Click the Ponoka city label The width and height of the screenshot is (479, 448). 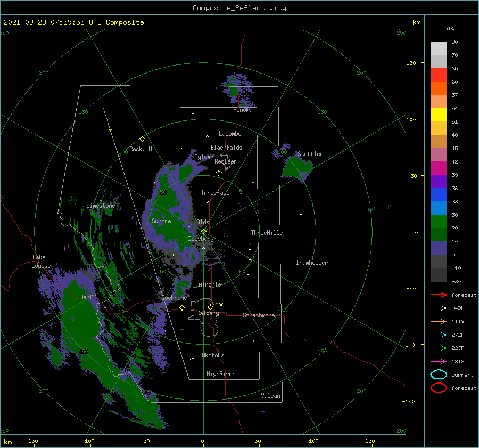(243, 110)
